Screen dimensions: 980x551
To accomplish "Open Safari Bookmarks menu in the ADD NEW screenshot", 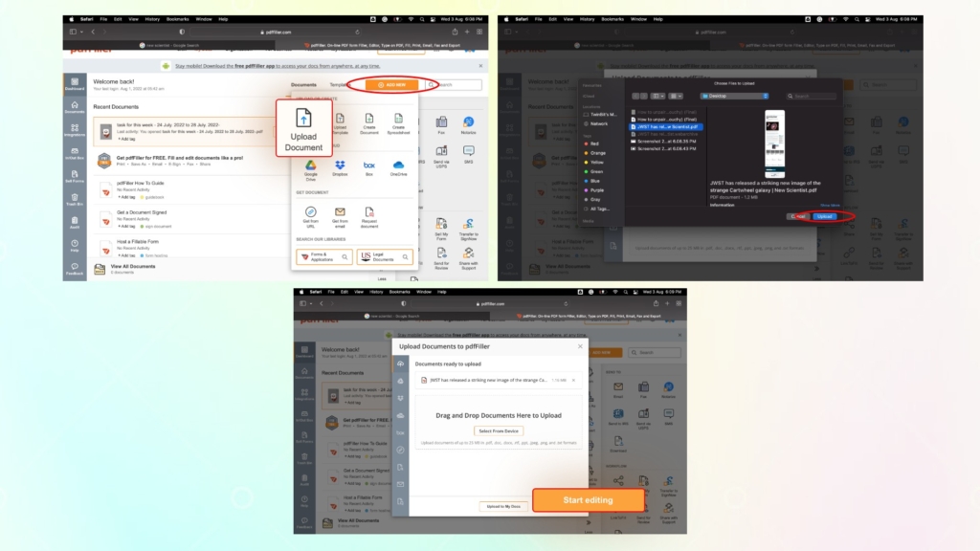I will click(x=177, y=19).
